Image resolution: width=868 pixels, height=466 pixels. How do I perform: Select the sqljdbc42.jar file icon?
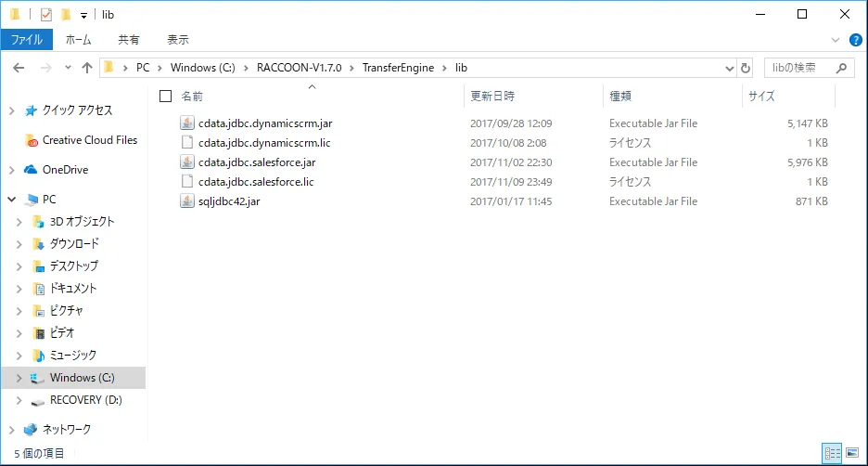tap(187, 201)
